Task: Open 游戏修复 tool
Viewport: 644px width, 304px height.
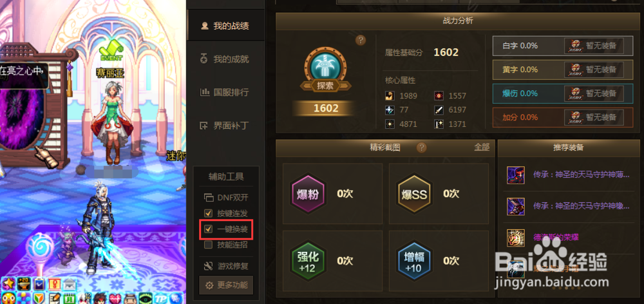Action: (226, 266)
